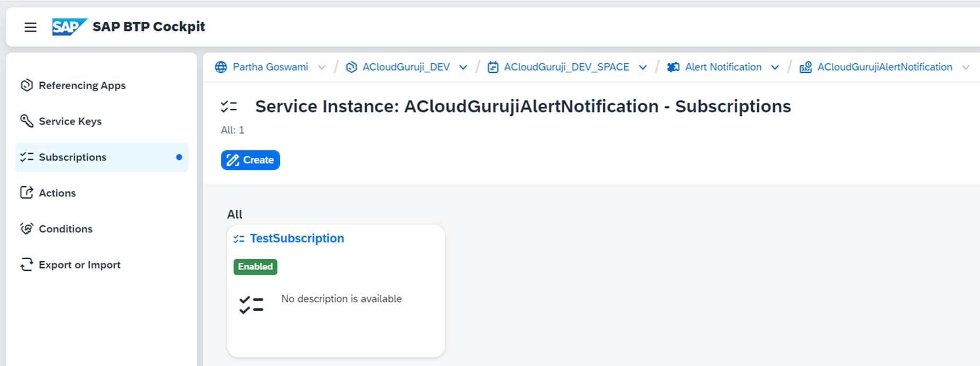Select the Actions sidebar item
Image resolution: width=980 pixels, height=366 pixels.
pos(57,193)
